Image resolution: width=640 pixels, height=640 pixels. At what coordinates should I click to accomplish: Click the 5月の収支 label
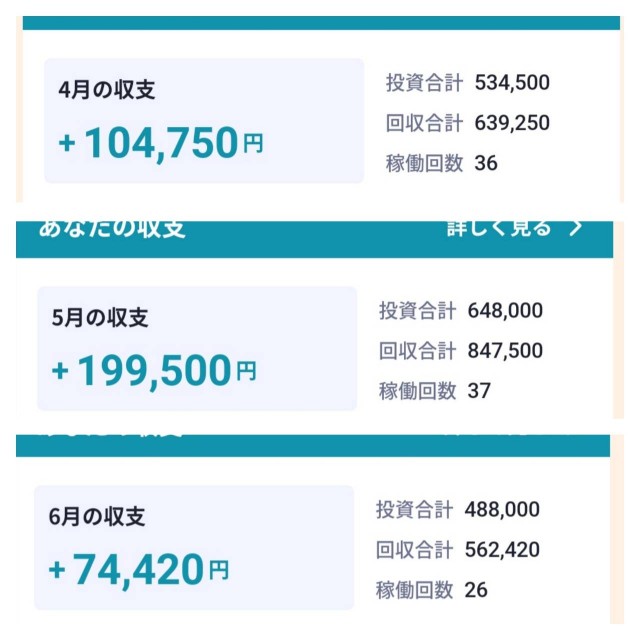pos(100,318)
